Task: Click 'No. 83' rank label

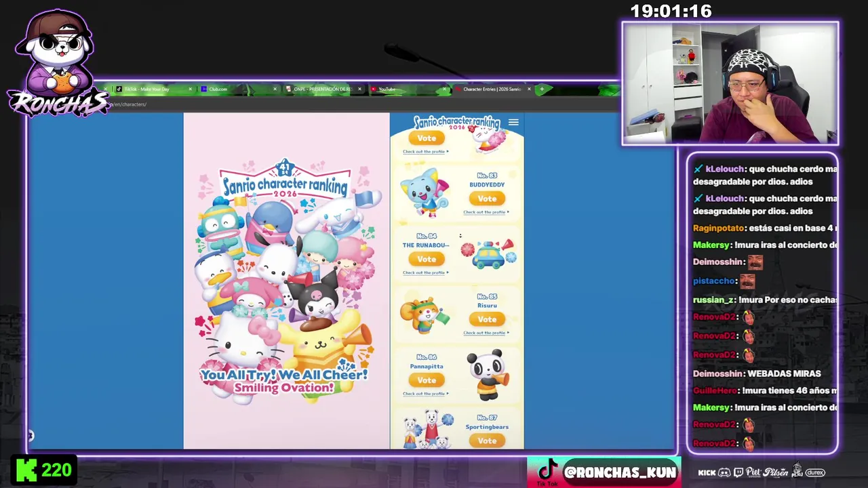Action: 487,176
